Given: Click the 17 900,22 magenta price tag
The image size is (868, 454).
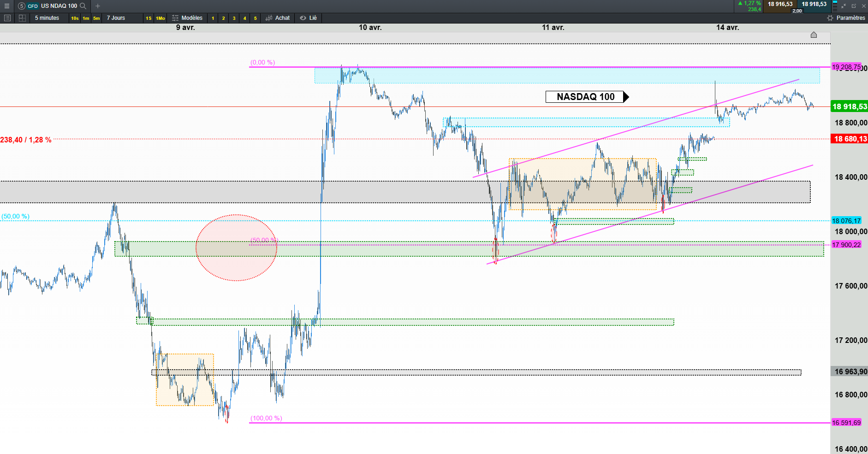Looking at the screenshot, I should pos(846,245).
